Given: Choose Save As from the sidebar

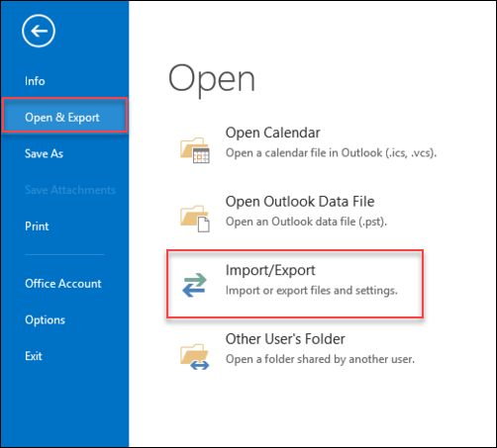Looking at the screenshot, I should (x=44, y=153).
